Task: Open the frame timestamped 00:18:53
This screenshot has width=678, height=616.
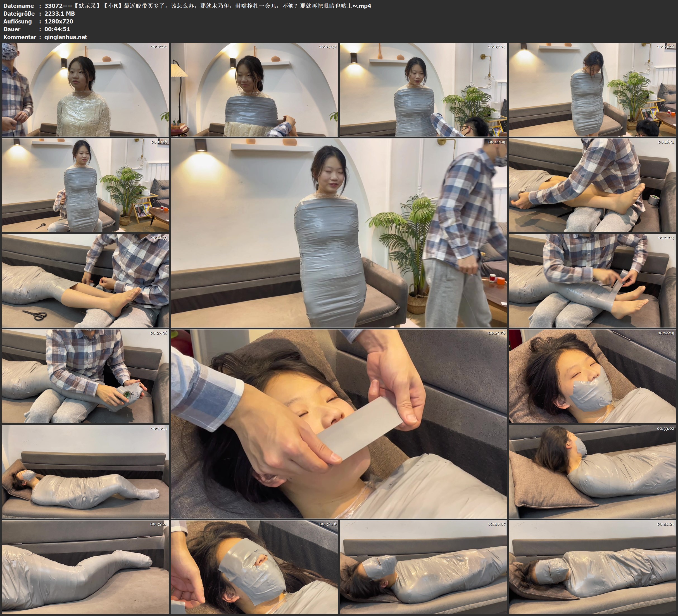Action: (85, 280)
